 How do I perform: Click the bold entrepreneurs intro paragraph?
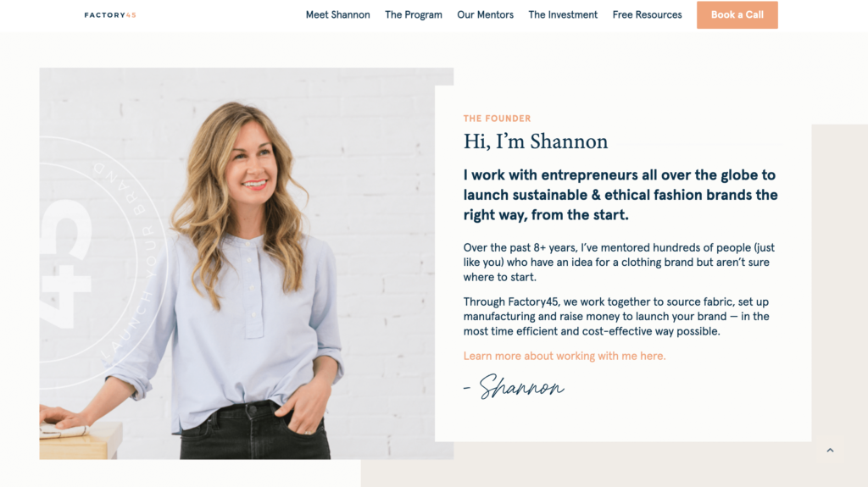pyautogui.click(x=620, y=195)
